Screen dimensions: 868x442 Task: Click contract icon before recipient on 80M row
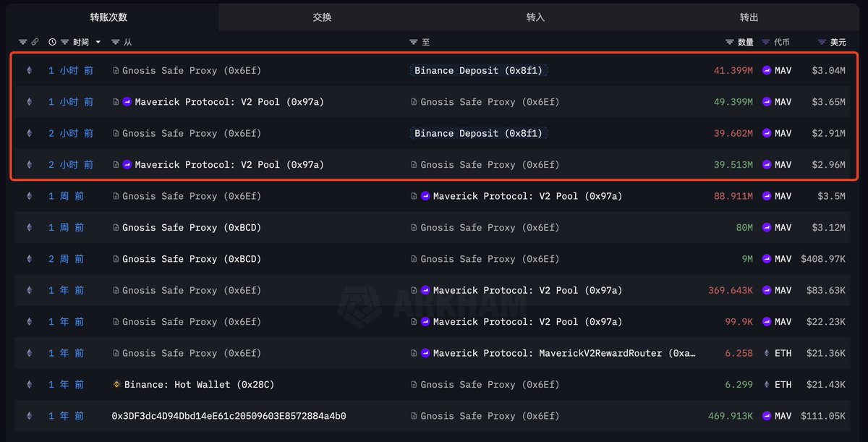(414, 227)
